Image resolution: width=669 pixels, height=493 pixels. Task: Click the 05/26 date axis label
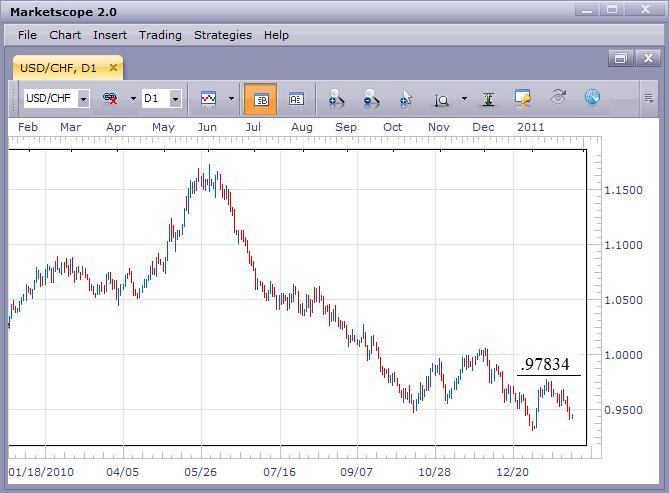201,472
